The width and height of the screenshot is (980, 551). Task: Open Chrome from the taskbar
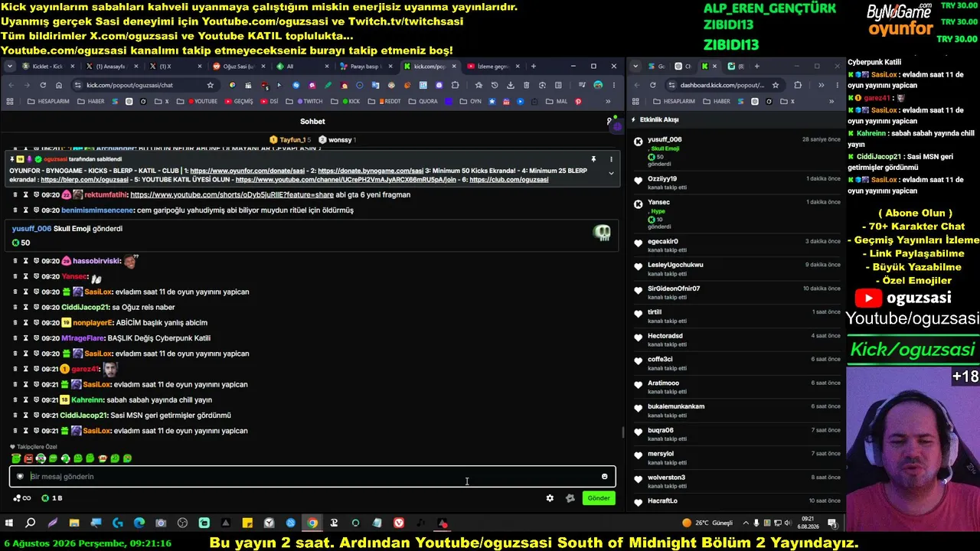coord(312,523)
